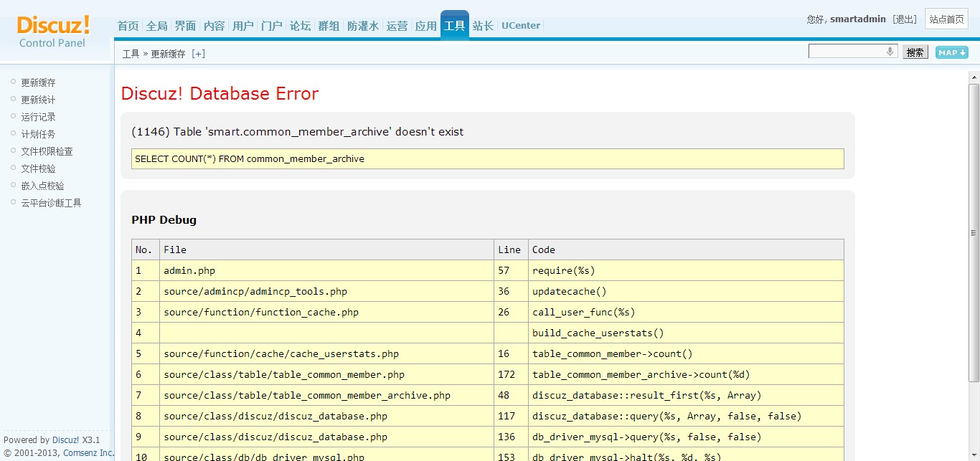Click the vertical scrollbar thumb
This screenshot has width=980, height=461.
pyautogui.click(x=974, y=232)
